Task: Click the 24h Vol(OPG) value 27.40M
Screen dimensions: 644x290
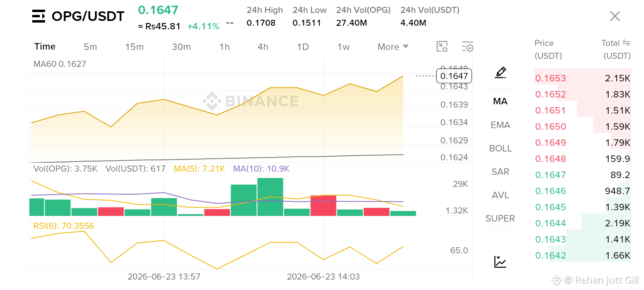Action: pyautogui.click(x=351, y=23)
